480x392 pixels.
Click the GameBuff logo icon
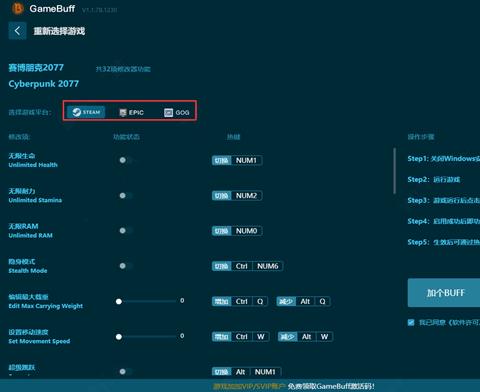17,8
